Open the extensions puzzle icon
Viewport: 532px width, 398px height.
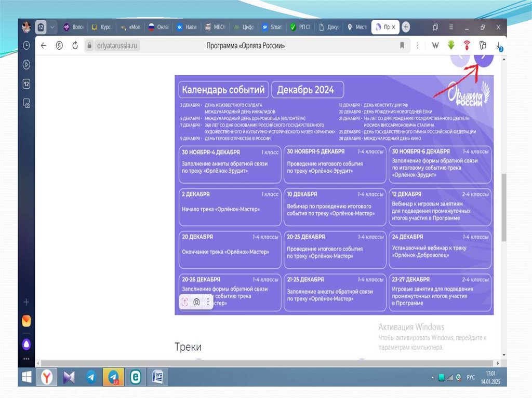483,46
